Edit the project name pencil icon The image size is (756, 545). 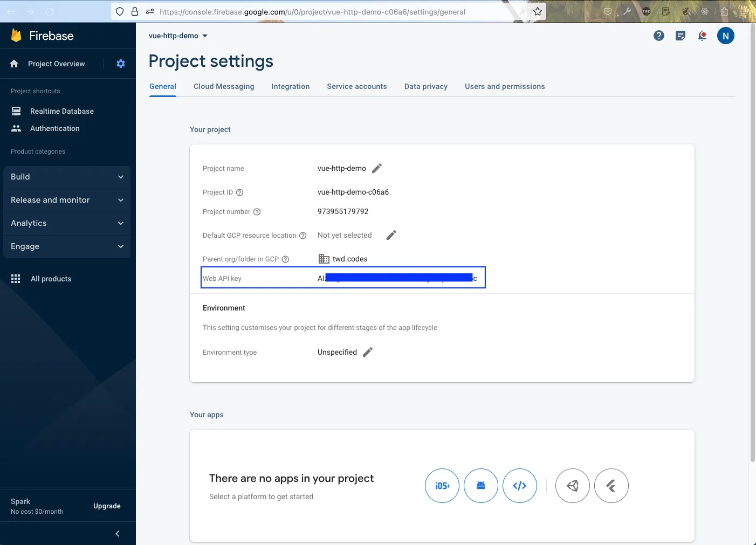tap(377, 168)
